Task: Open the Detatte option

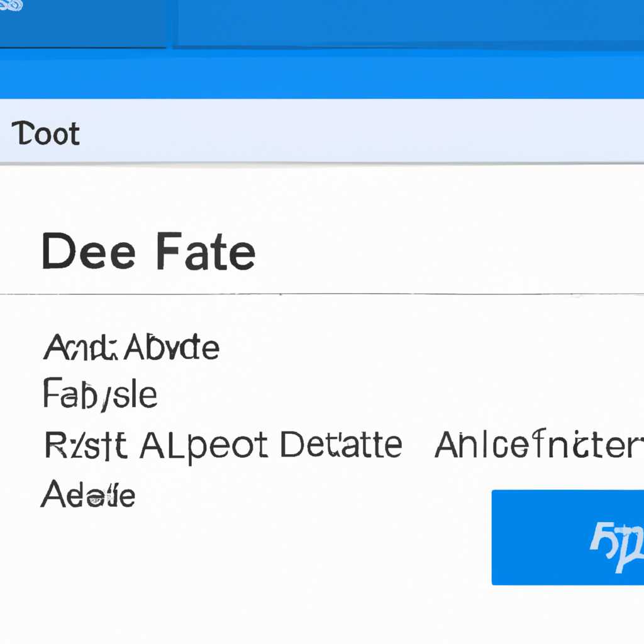Action: tap(341, 445)
